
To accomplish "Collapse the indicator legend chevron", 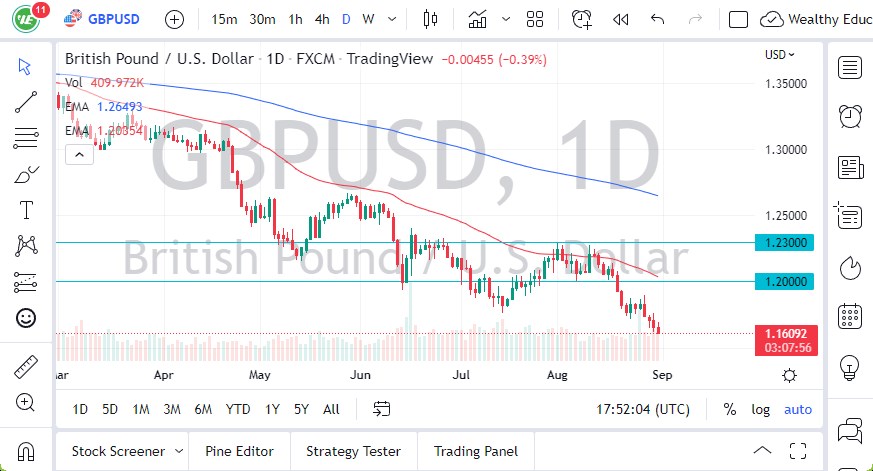I will 77,153.
